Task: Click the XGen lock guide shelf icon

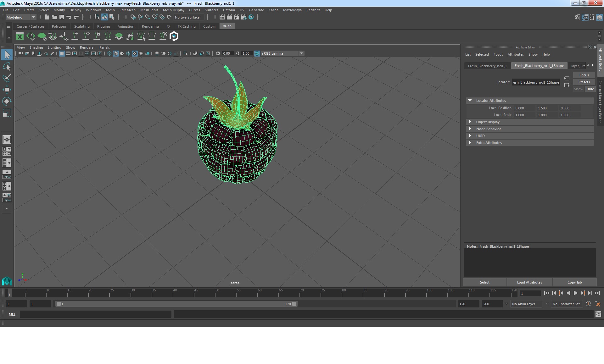Action: [97, 36]
